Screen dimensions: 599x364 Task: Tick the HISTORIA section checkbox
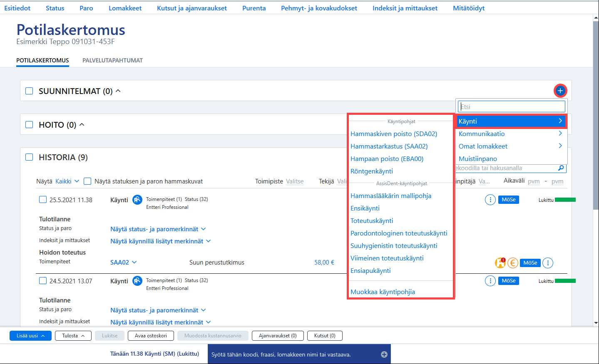(29, 157)
